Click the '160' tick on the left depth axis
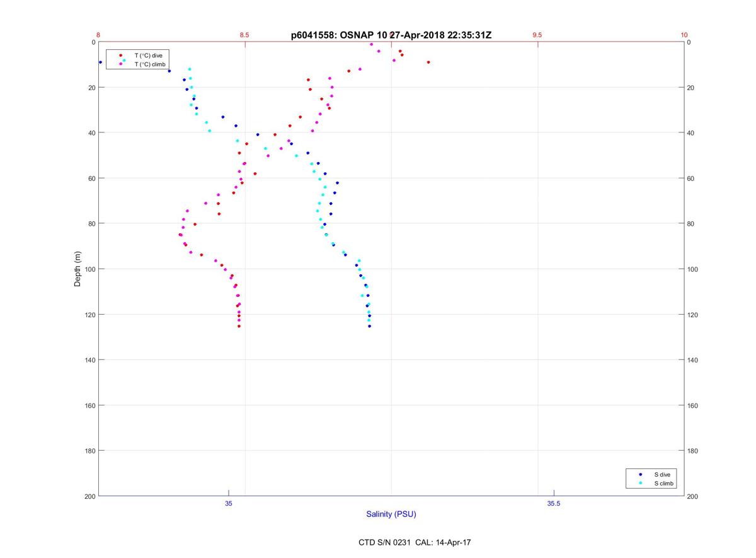This screenshot has width=756, height=558. [x=90, y=405]
